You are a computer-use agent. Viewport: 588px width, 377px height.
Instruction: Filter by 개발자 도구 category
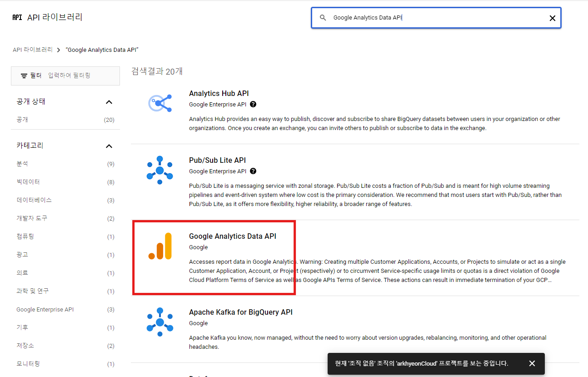point(65,218)
